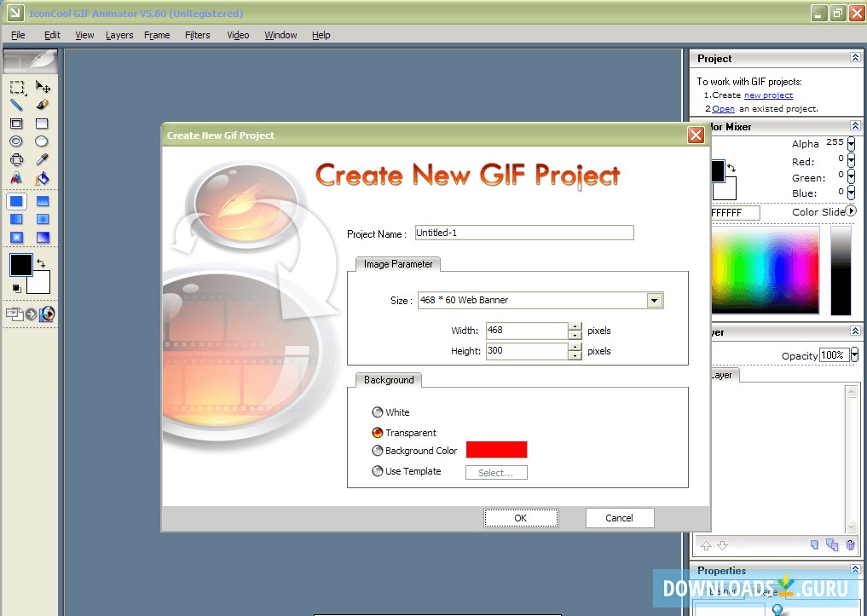The width and height of the screenshot is (867, 616).
Task: Select the Paint Bucket fill tool
Action: [x=43, y=177]
